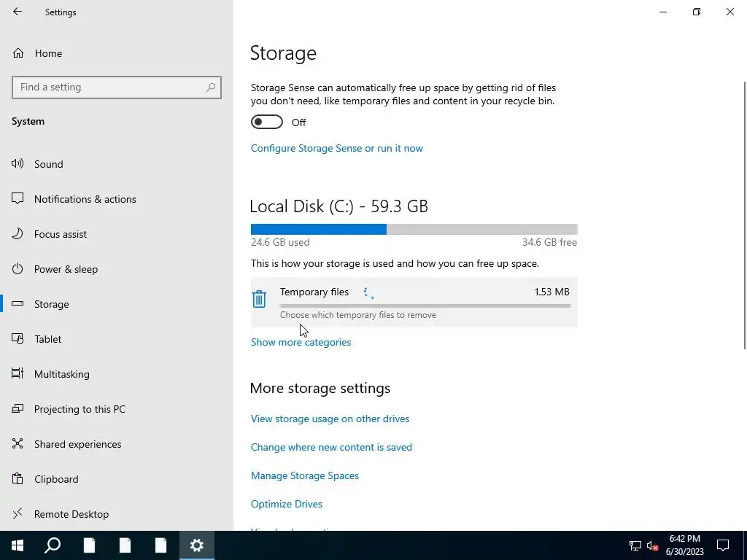The width and height of the screenshot is (747, 560).
Task: Open the Optimize Drives link
Action: point(286,504)
